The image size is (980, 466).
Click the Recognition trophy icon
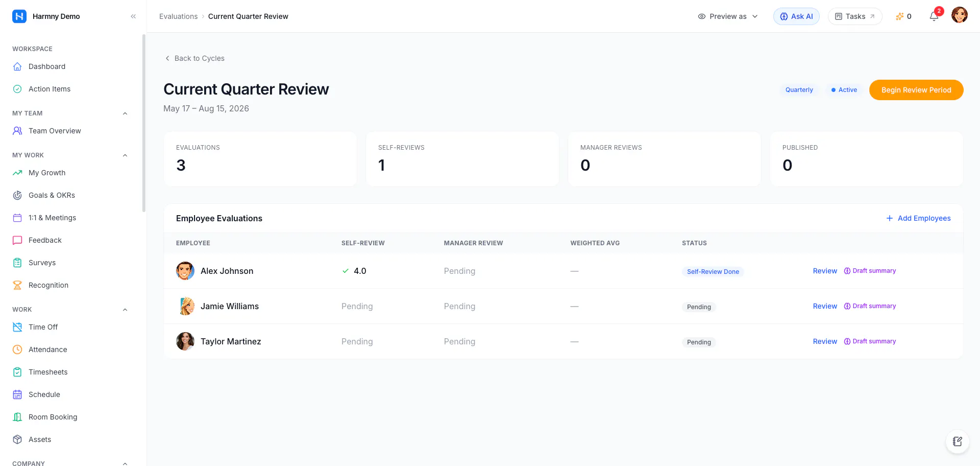(x=17, y=285)
